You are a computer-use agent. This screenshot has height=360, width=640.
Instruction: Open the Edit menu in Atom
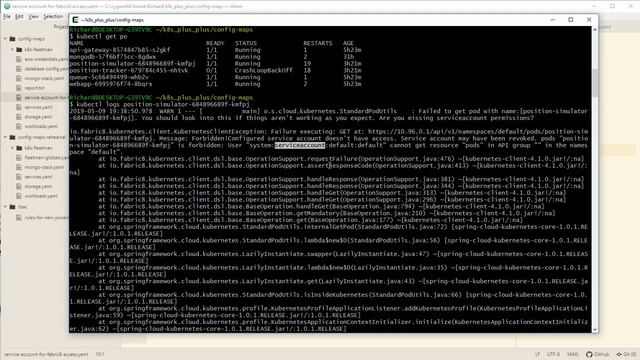[19, 17]
